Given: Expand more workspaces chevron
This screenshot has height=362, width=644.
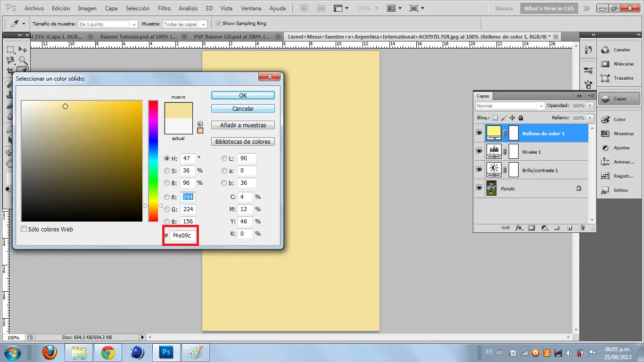Looking at the screenshot, I should (x=586, y=8).
